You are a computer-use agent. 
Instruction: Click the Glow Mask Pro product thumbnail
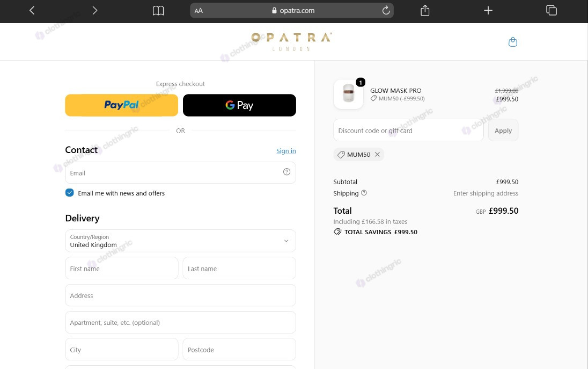click(348, 94)
